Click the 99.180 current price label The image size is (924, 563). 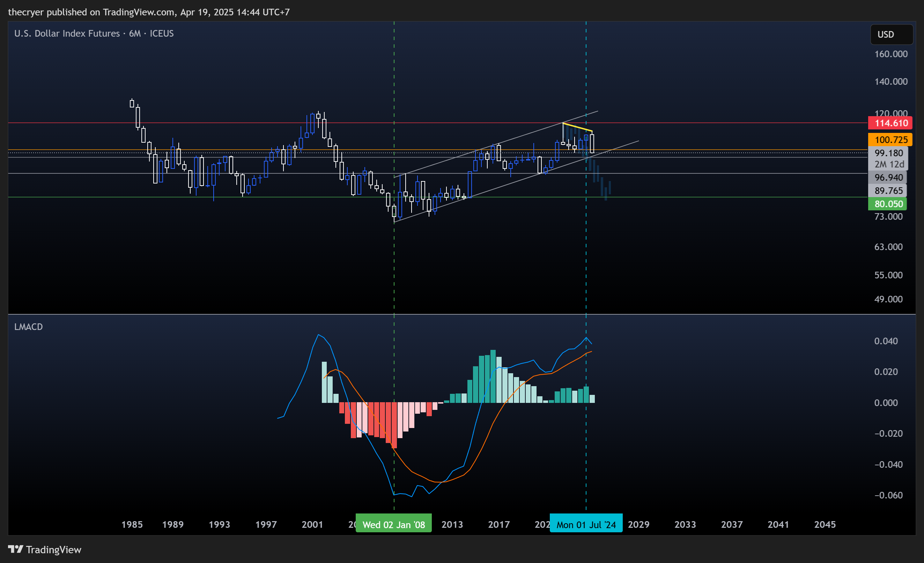coord(888,153)
